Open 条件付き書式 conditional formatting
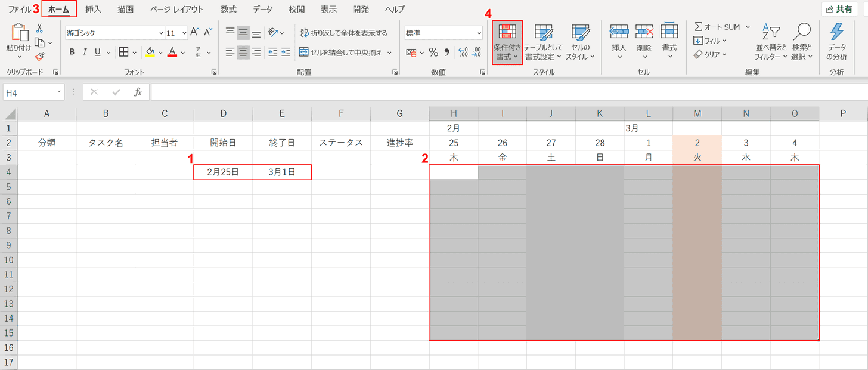Screen dimensions: 868x370 pos(507,43)
